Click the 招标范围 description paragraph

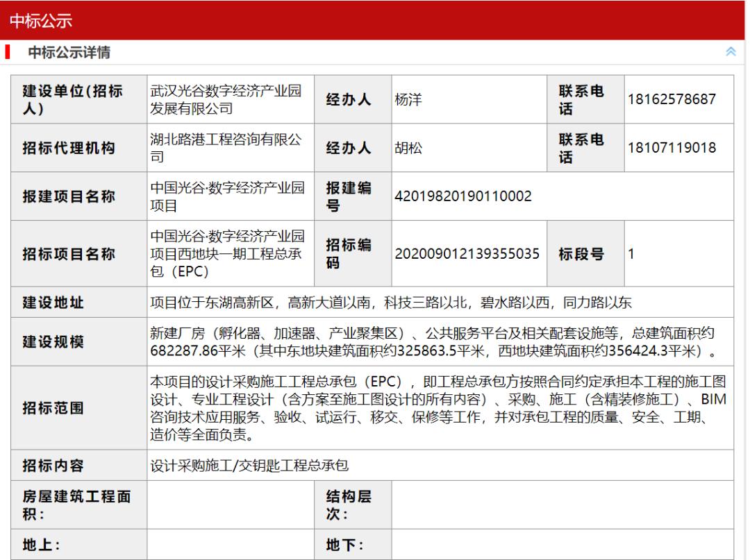438,408
